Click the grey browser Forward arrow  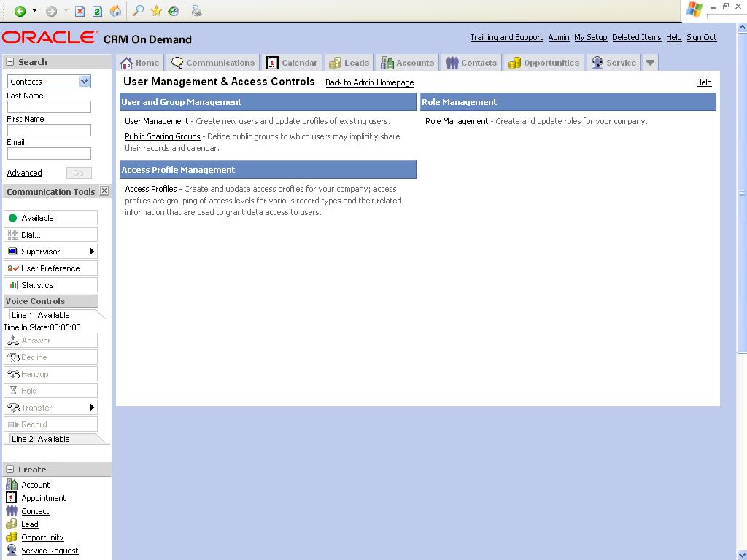pyautogui.click(x=51, y=11)
